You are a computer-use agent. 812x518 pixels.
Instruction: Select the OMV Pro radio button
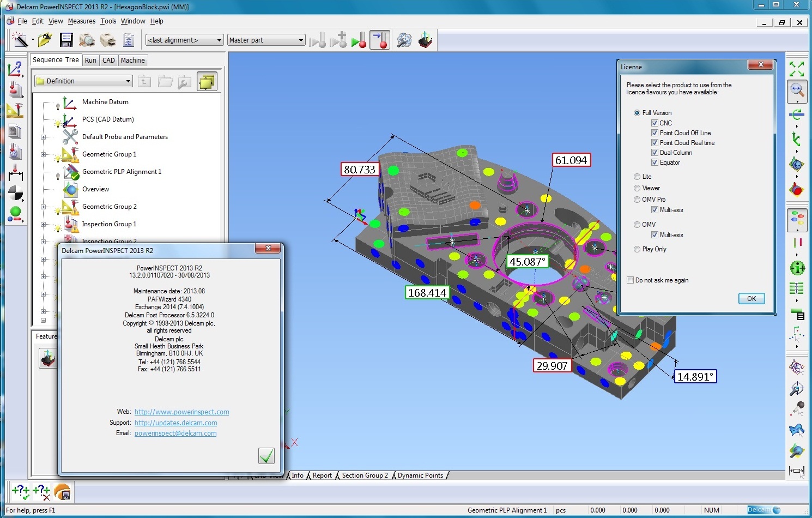[x=637, y=200]
